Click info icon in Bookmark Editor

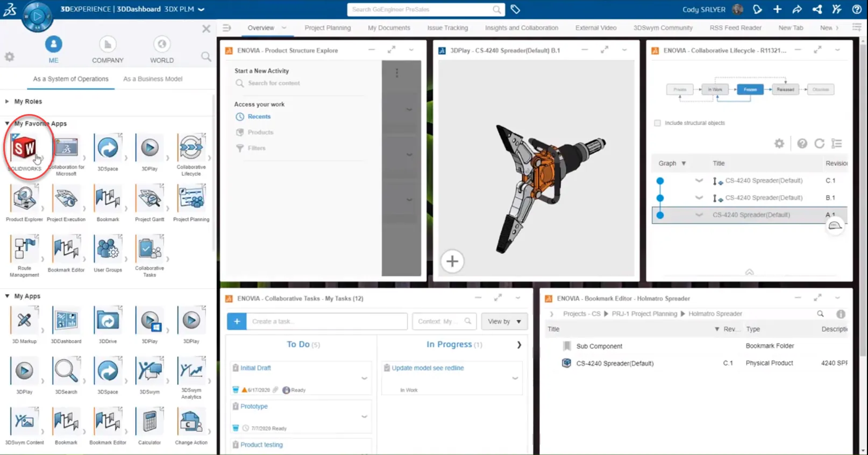point(841,314)
